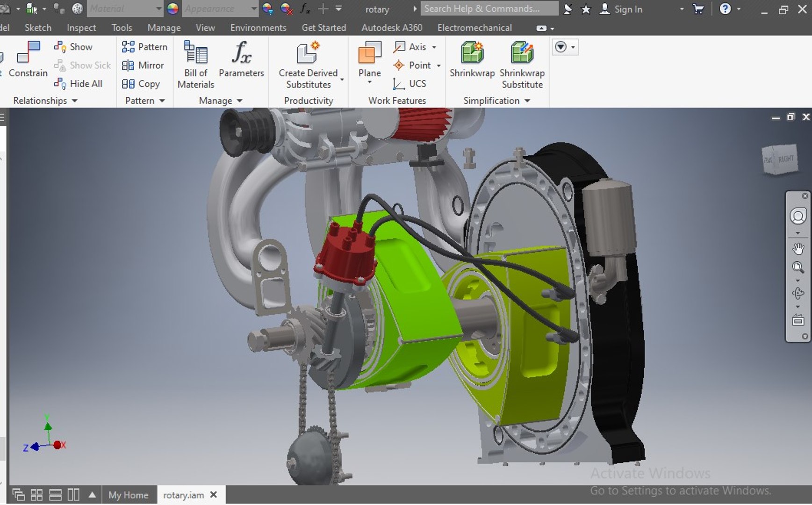The width and height of the screenshot is (812, 505).
Task: Open Bill of Materials
Action: tap(196, 65)
